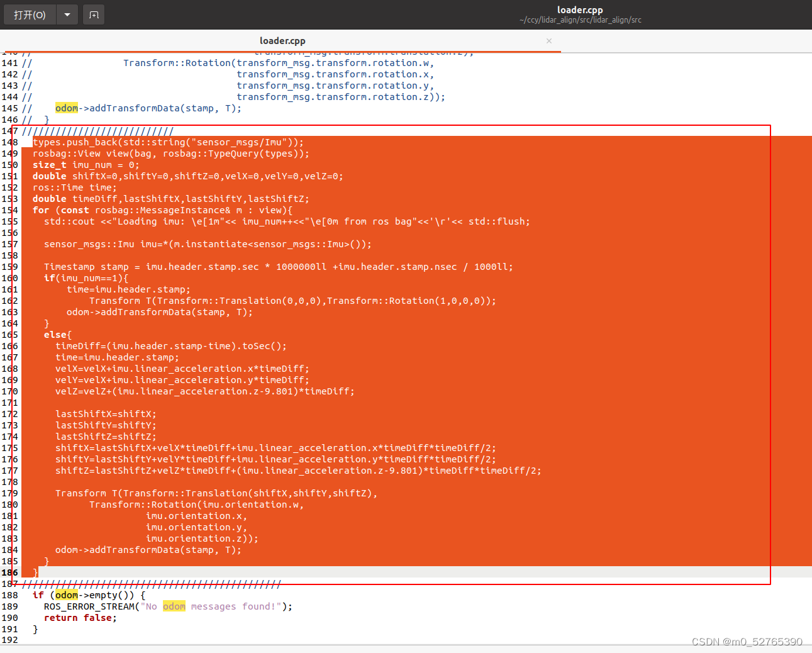Viewport: 812px width, 653px height.
Task: Click the if(odom->empty()) condition on line 188
Action: [85, 594]
